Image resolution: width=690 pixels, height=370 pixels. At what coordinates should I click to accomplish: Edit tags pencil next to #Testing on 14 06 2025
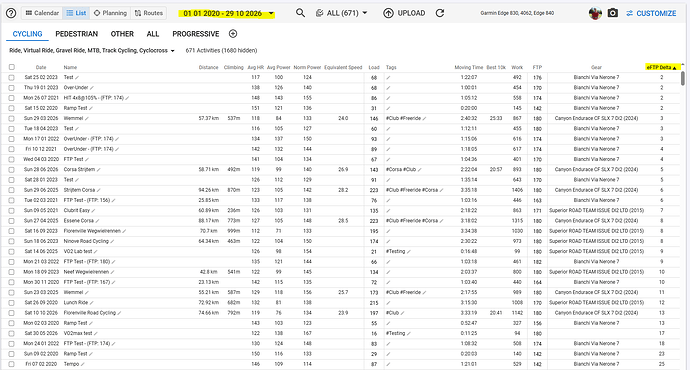pos(409,252)
